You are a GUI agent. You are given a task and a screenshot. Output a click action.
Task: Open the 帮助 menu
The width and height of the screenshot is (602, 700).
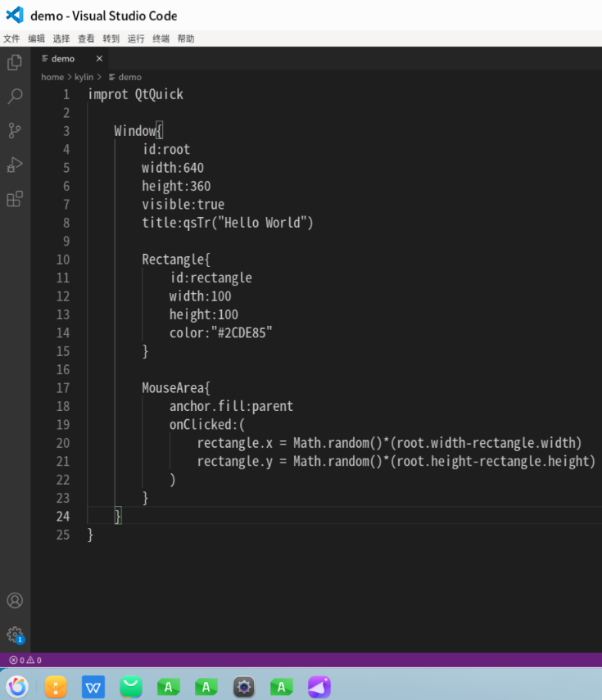(x=186, y=38)
